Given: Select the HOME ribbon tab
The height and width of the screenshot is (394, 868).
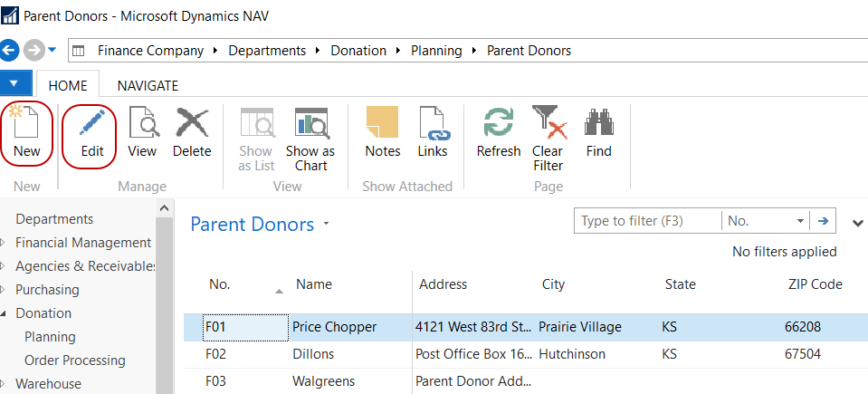Looking at the screenshot, I should click(68, 86).
